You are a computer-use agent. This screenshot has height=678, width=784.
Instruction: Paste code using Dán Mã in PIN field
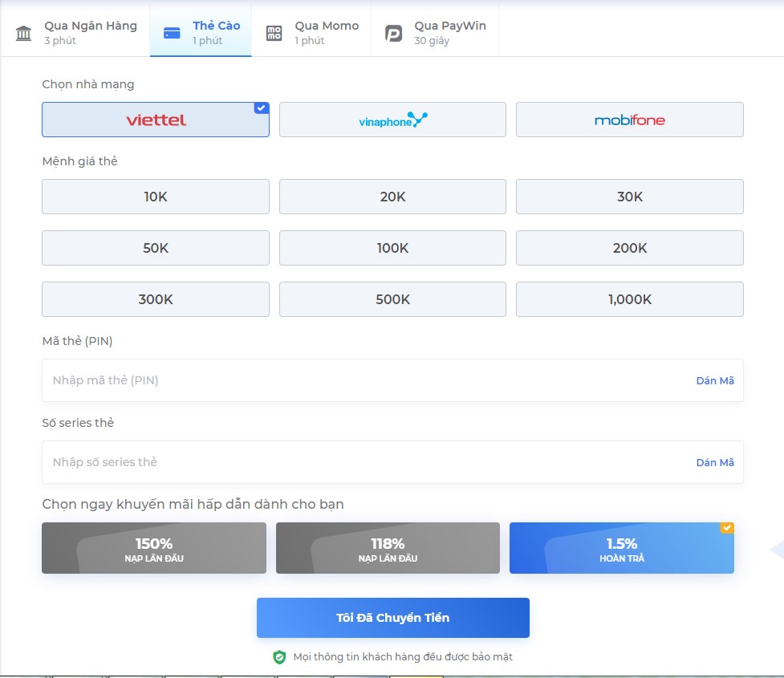tap(714, 380)
